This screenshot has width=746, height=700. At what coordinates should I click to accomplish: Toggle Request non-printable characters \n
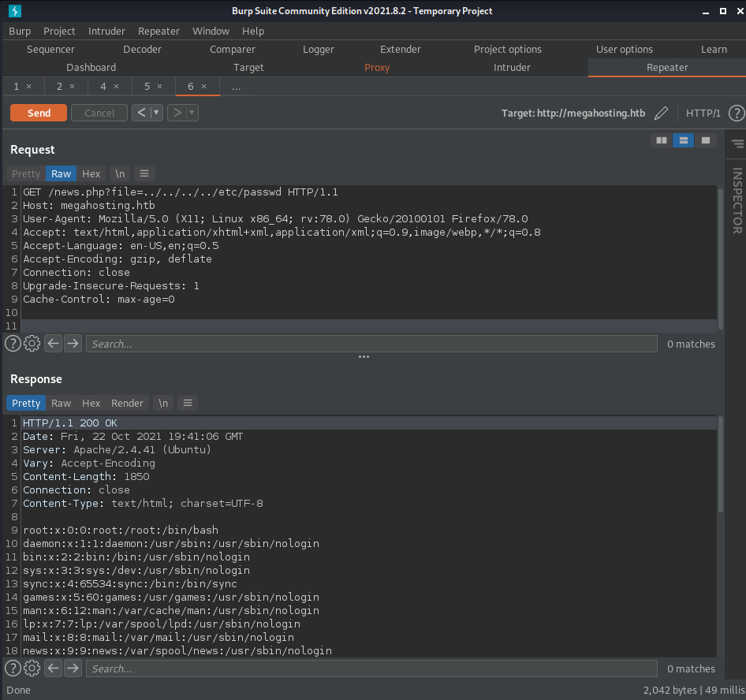(120, 173)
